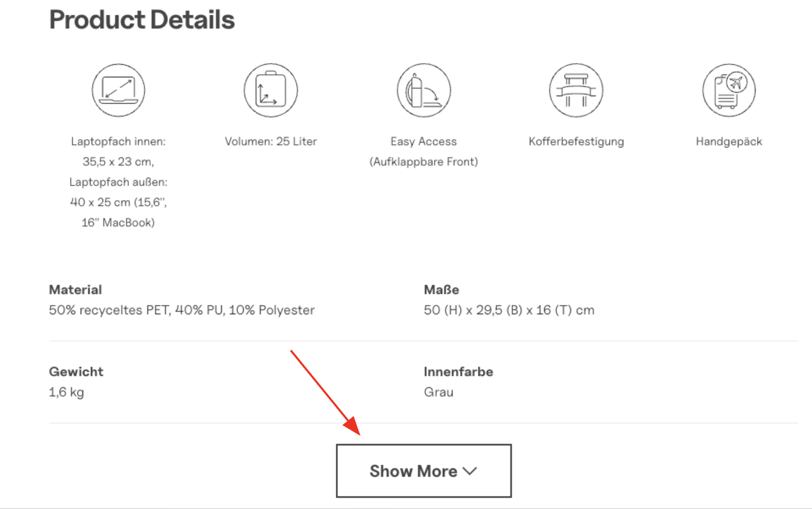Expand details with Show More button
812x509 pixels.
point(424,471)
